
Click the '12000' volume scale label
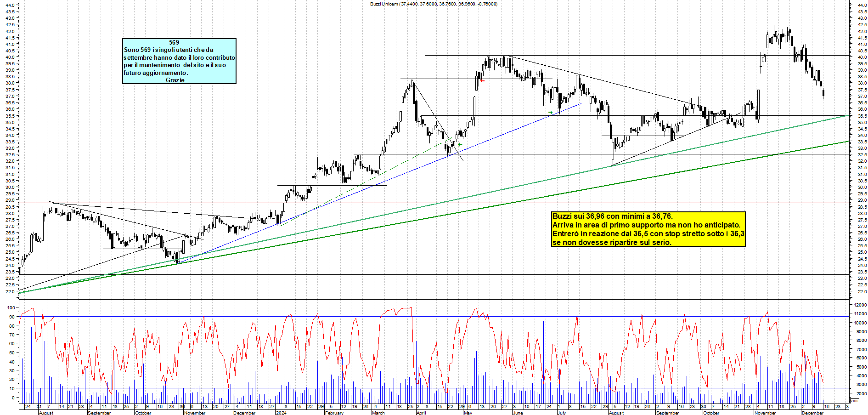coord(860,305)
